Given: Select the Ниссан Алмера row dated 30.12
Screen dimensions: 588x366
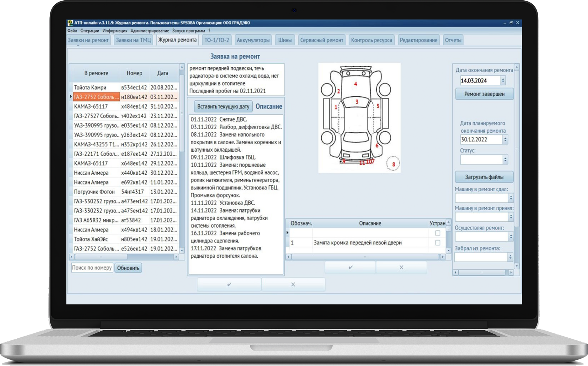Looking at the screenshot, I should tap(126, 173).
